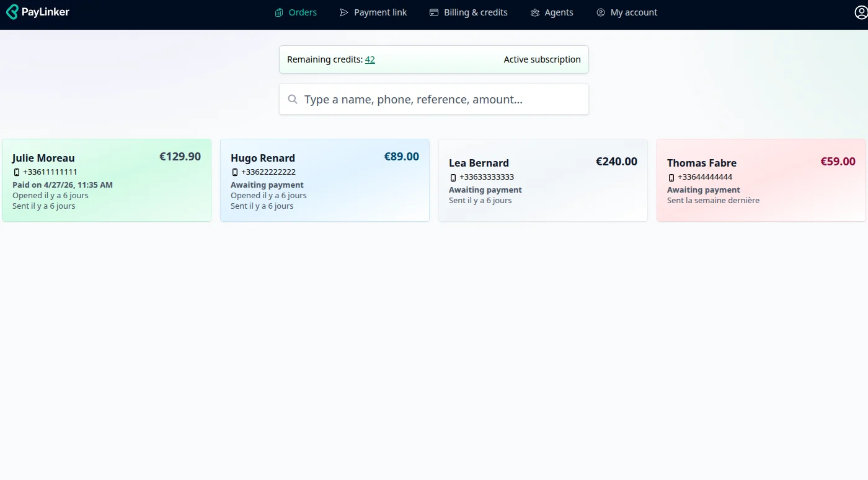The image size is (868, 480).
Task: Click the Payment link send icon
Action: (344, 12)
